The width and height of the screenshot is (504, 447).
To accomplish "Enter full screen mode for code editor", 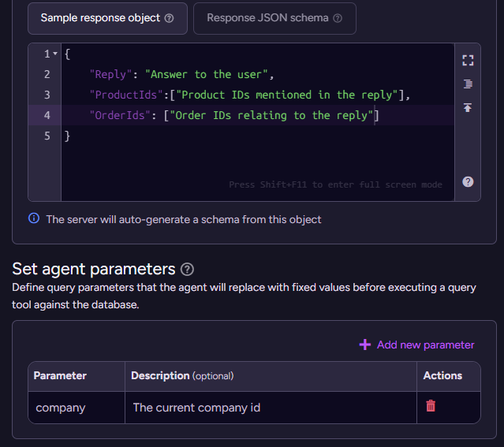I will [x=468, y=60].
